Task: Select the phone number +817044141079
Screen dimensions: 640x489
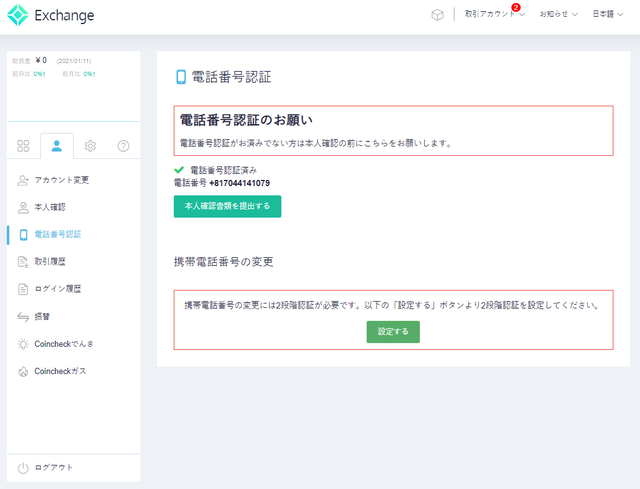Action: [240, 183]
